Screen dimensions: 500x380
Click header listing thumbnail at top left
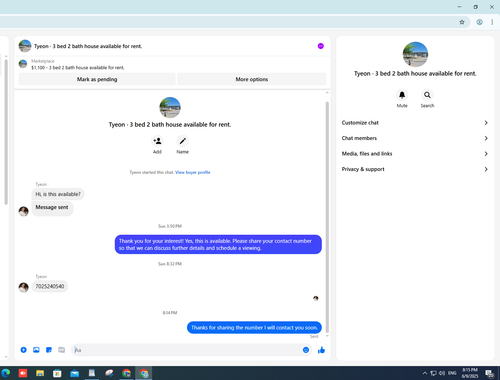(25, 46)
